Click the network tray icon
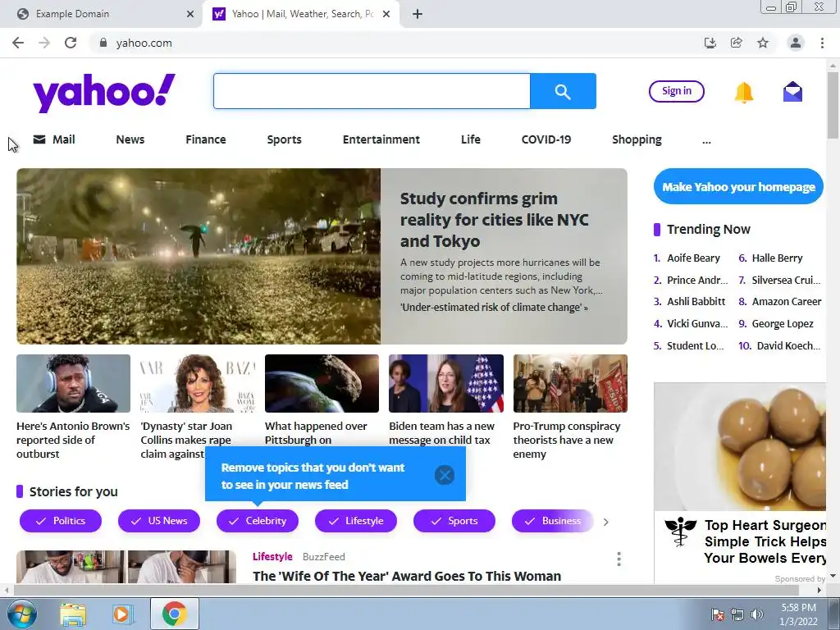This screenshot has height=630, width=840. pyautogui.click(x=737, y=614)
